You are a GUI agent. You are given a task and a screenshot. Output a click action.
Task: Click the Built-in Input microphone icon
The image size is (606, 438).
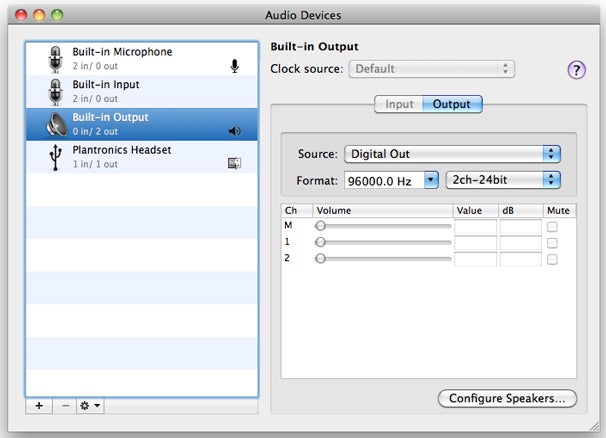point(56,92)
